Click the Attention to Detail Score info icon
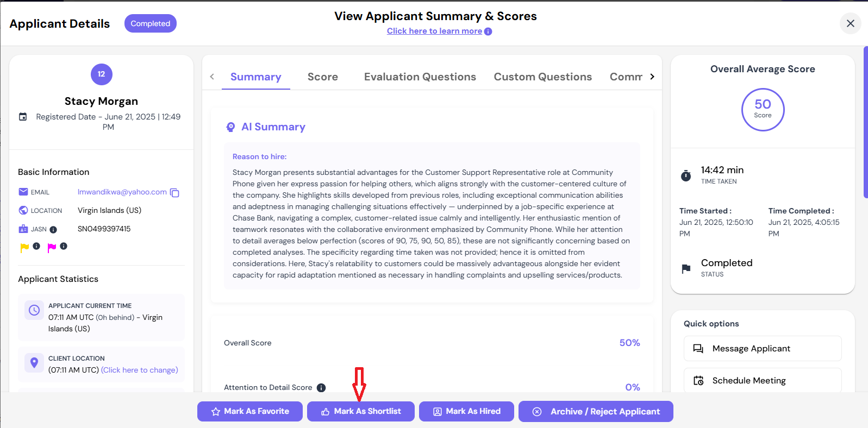This screenshot has height=428, width=868. tap(321, 388)
